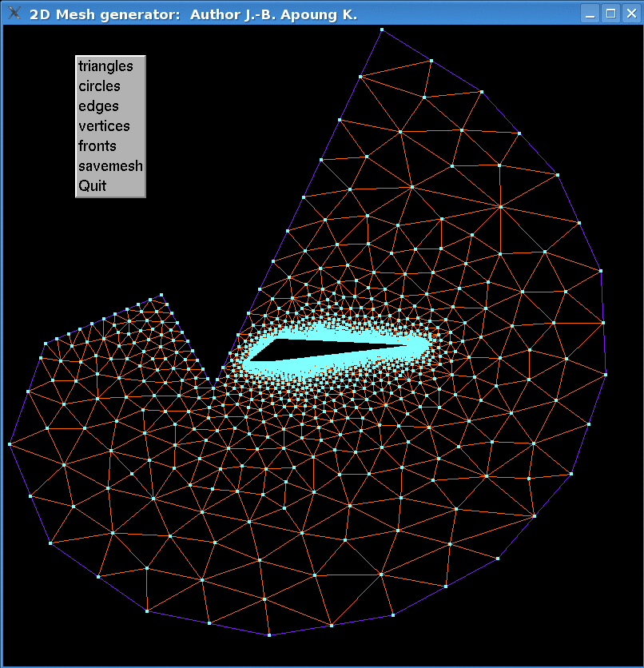Show vertices via the menu item
Screen dimensions: 644x668
pyautogui.click(x=104, y=126)
